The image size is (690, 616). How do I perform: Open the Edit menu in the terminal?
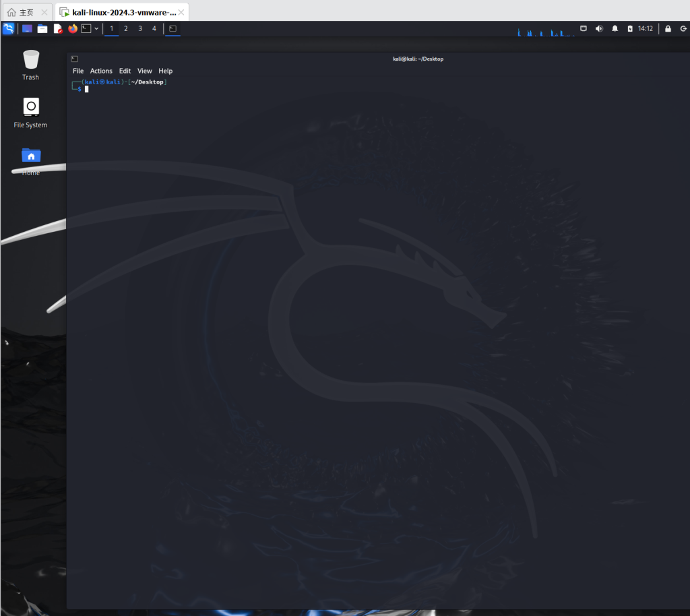pyautogui.click(x=125, y=71)
